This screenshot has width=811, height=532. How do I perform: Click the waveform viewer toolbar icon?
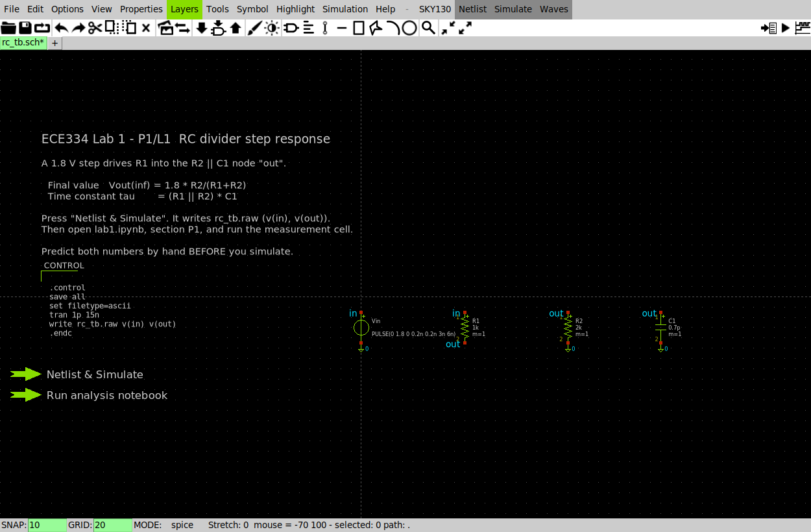(803, 28)
